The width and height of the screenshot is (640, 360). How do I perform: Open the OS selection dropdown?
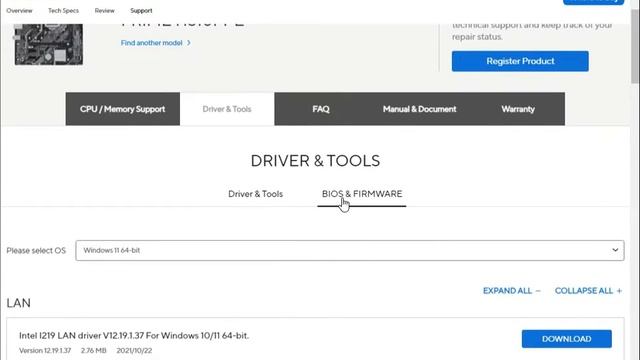pyautogui.click(x=350, y=250)
